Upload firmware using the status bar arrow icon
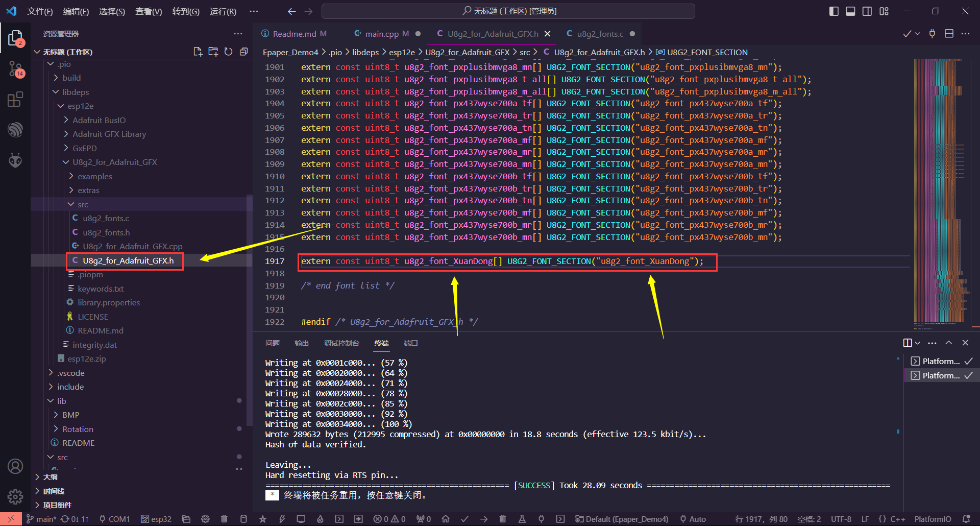The height and width of the screenshot is (526, 980). coord(483,519)
